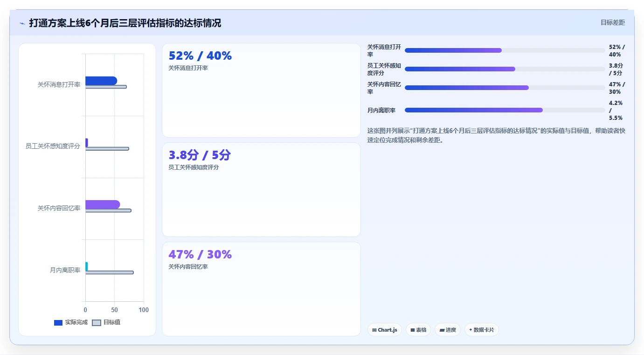Click the blue actual bar for 关怀消息打开率
Screen dimensions: 644x355
pyautogui.click(x=101, y=81)
